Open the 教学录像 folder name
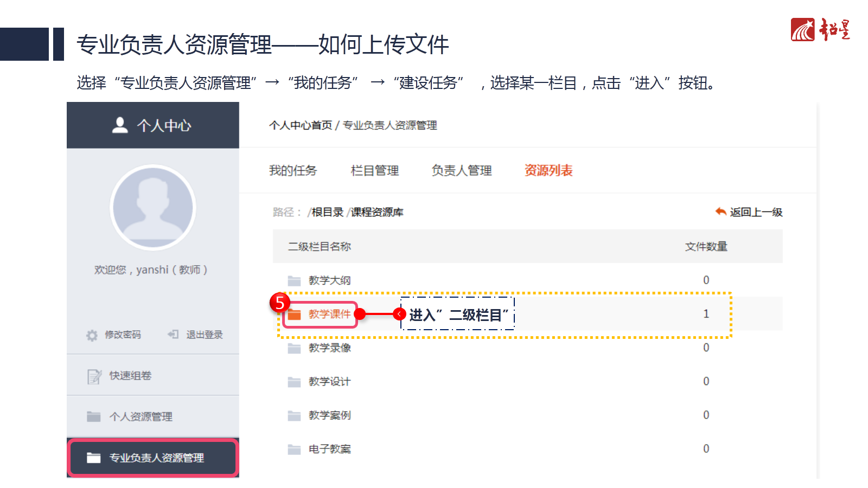Image resolution: width=868 pixels, height=488 pixels. coord(330,348)
